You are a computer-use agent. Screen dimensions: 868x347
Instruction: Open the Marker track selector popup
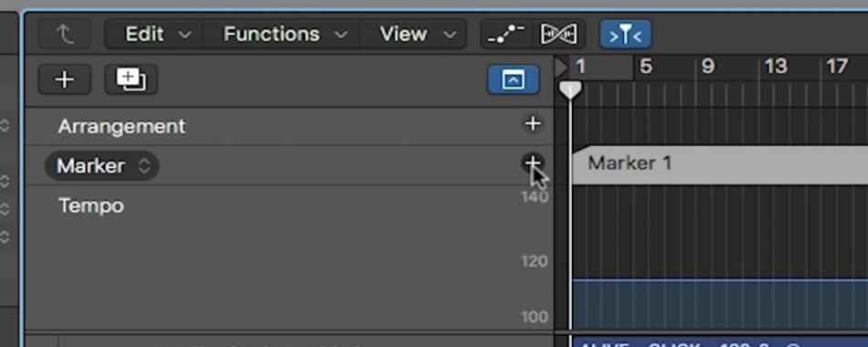click(102, 166)
